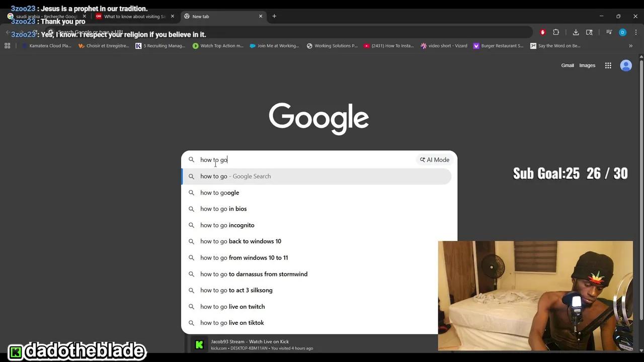This screenshot has height=362, width=644.
Task: Close the 'What to know about visiting' tab
Action: click(x=173, y=16)
